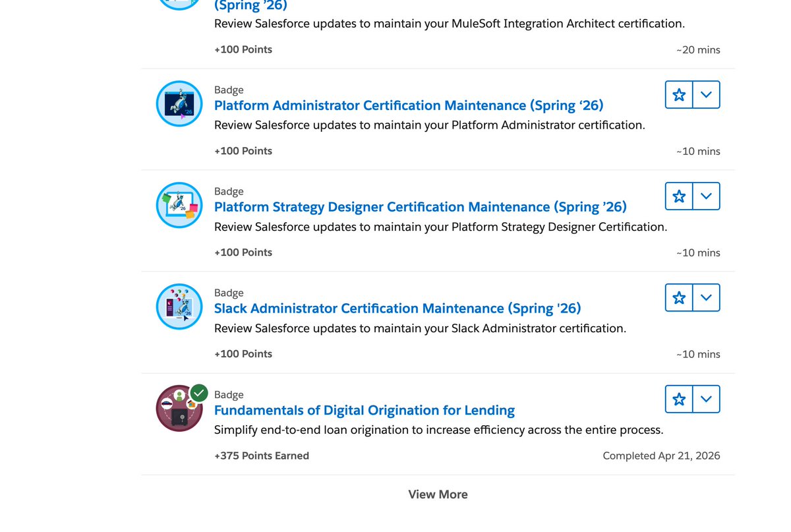Viewport: 791px width, 532px height.
Task: Open Platform Strategy Designer badge icon
Action: pyautogui.click(x=179, y=206)
